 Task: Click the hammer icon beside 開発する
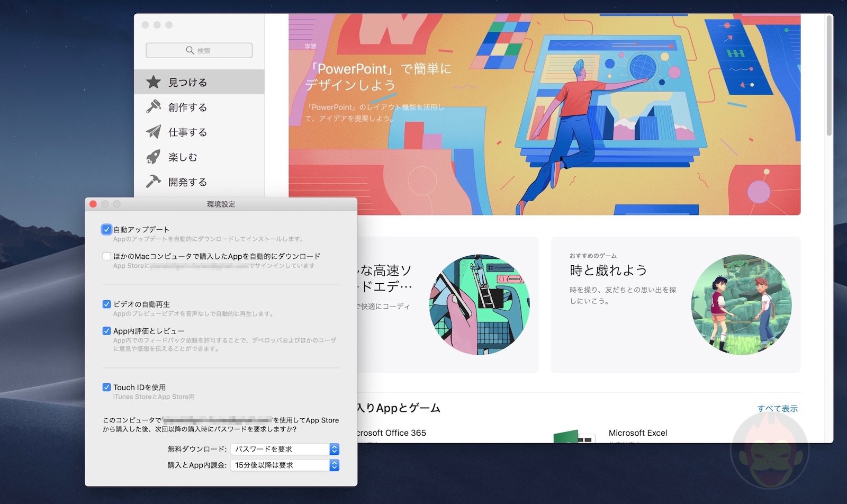click(154, 182)
